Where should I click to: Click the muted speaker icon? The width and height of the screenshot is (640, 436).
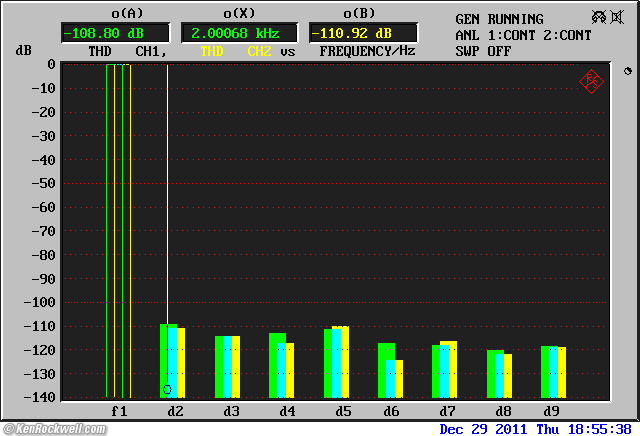point(617,17)
